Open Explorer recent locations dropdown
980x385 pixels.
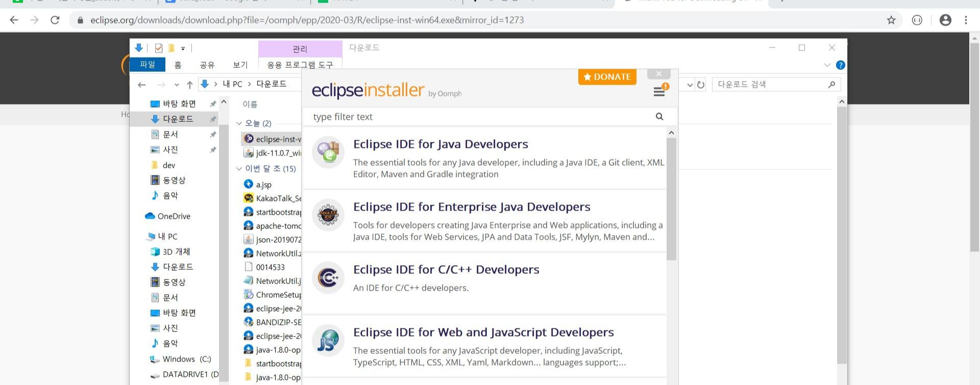tap(177, 85)
